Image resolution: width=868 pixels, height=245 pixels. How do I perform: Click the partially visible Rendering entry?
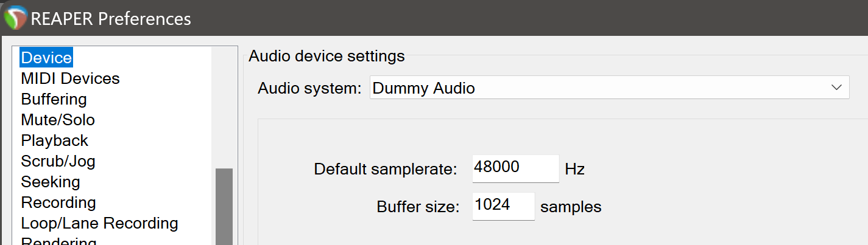pos(58,241)
